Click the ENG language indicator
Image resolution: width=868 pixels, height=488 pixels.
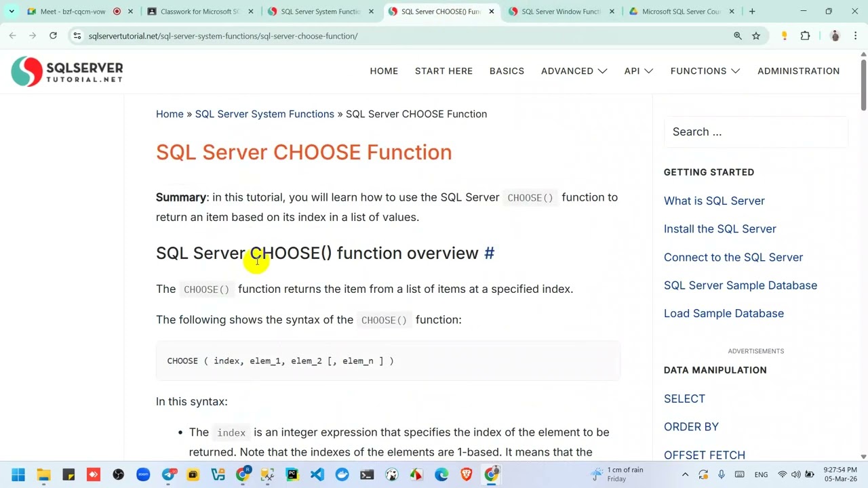(x=761, y=474)
